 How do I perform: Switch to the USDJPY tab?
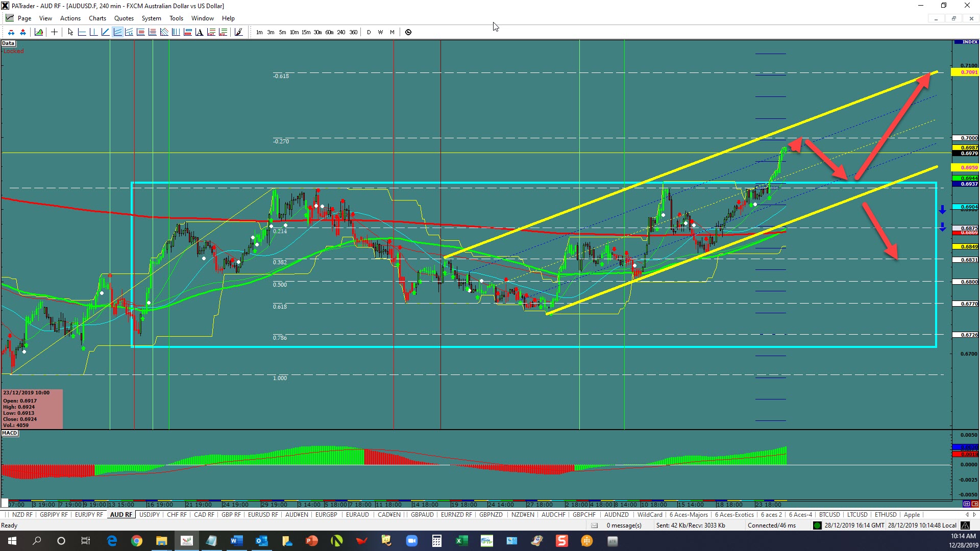click(x=150, y=515)
